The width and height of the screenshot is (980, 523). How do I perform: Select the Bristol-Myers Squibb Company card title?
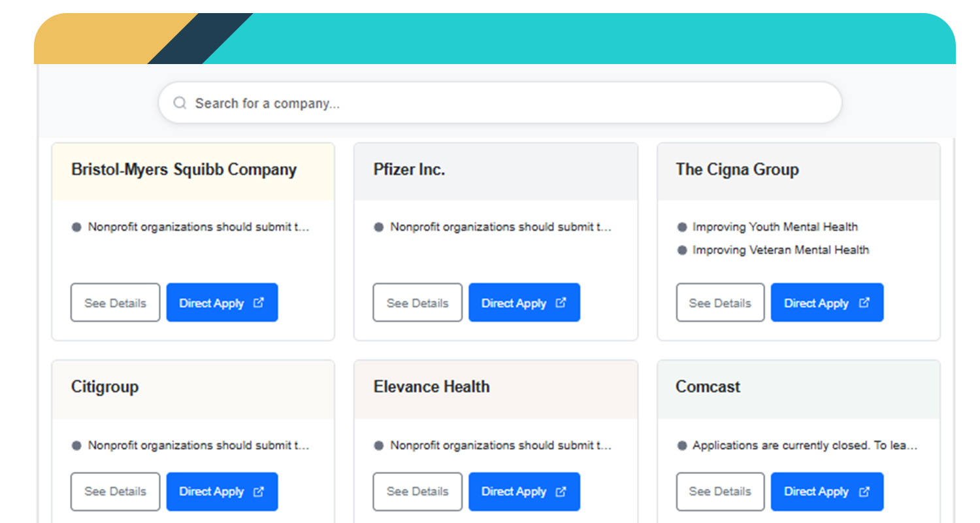pyautogui.click(x=184, y=170)
